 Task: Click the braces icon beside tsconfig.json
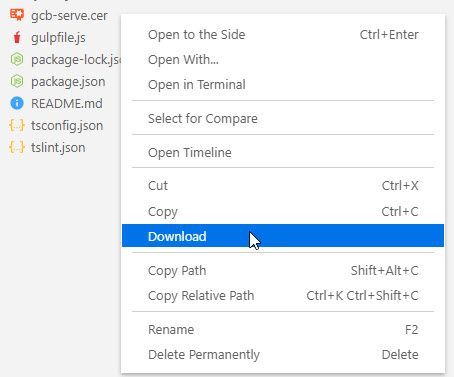17,125
